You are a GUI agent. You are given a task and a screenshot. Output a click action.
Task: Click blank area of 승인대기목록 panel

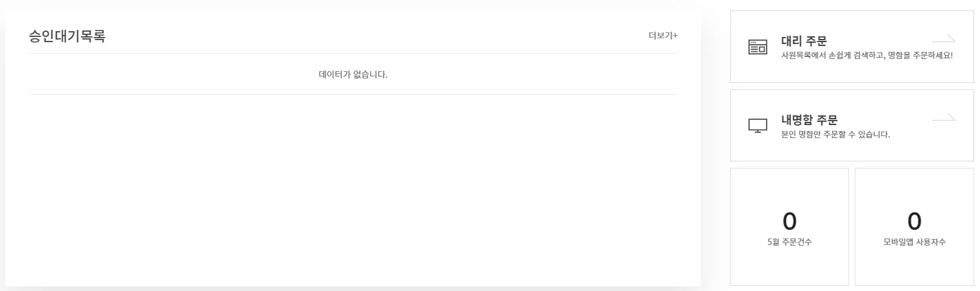[x=353, y=194]
